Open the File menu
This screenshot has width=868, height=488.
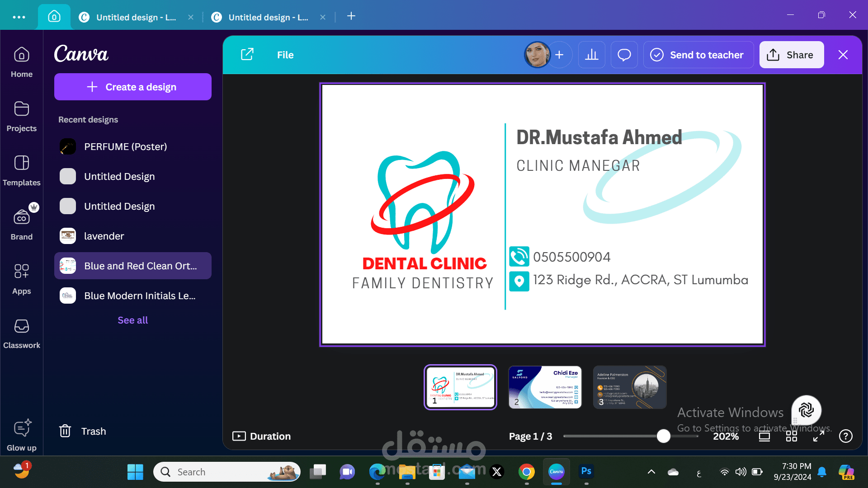coord(285,55)
